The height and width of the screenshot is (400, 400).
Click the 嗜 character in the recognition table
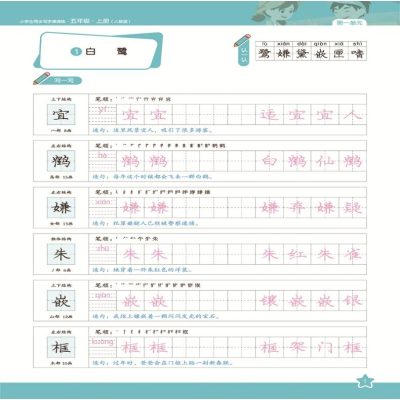357,53
